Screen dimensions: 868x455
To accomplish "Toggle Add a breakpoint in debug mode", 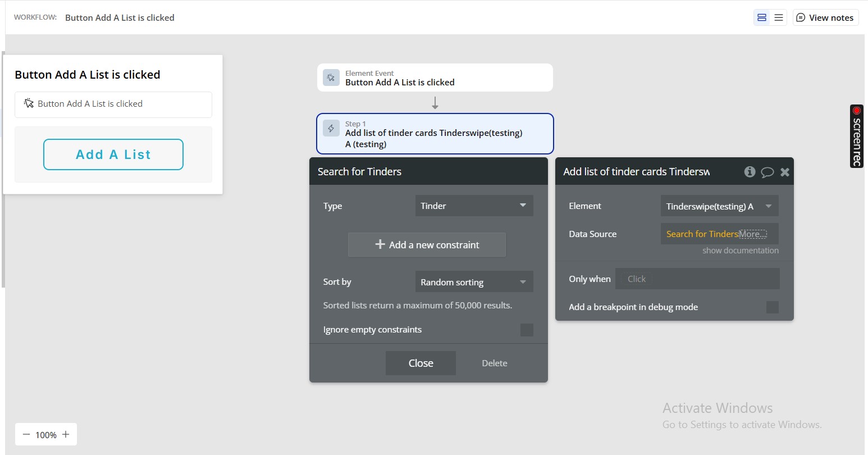I will click(773, 307).
